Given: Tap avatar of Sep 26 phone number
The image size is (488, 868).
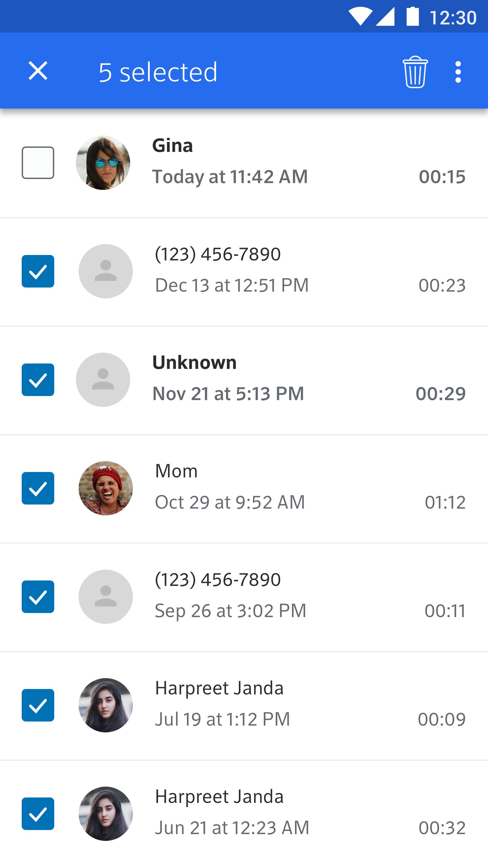Looking at the screenshot, I should tap(105, 597).
